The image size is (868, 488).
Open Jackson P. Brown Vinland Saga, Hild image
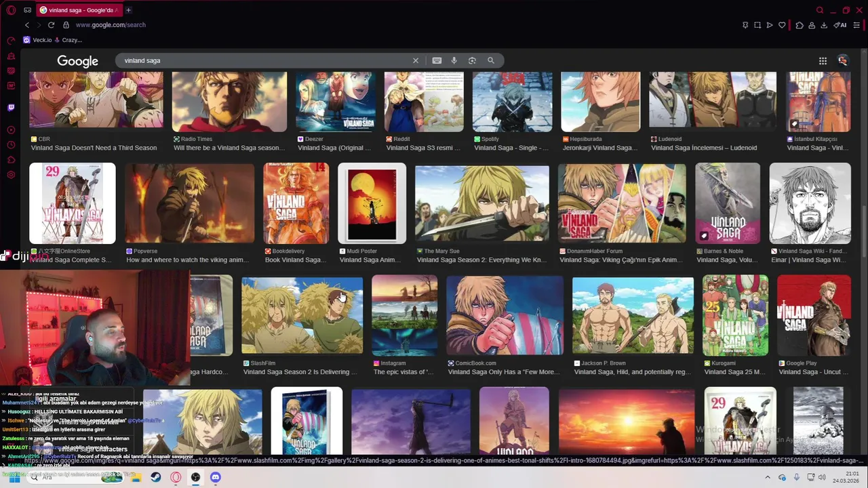(633, 315)
